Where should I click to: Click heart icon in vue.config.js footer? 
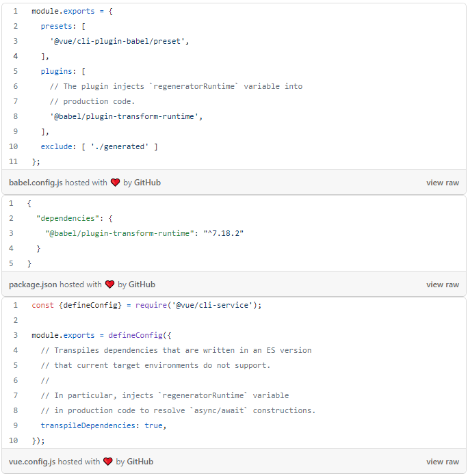(x=108, y=462)
